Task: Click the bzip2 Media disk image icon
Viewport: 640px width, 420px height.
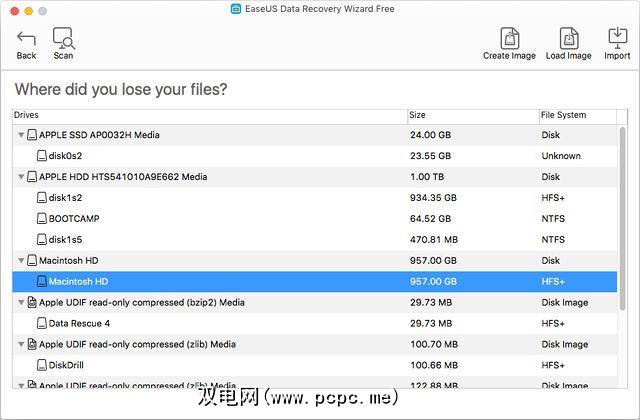Action: [x=32, y=302]
